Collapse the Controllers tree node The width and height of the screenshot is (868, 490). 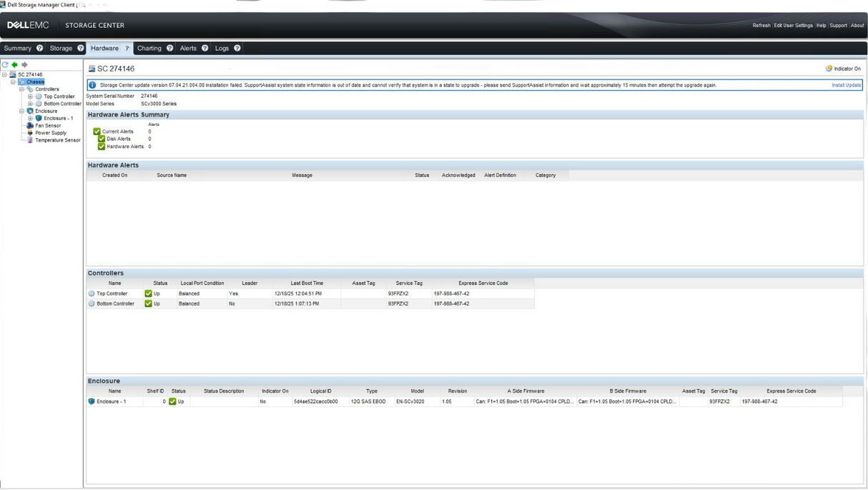click(x=21, y=89)
